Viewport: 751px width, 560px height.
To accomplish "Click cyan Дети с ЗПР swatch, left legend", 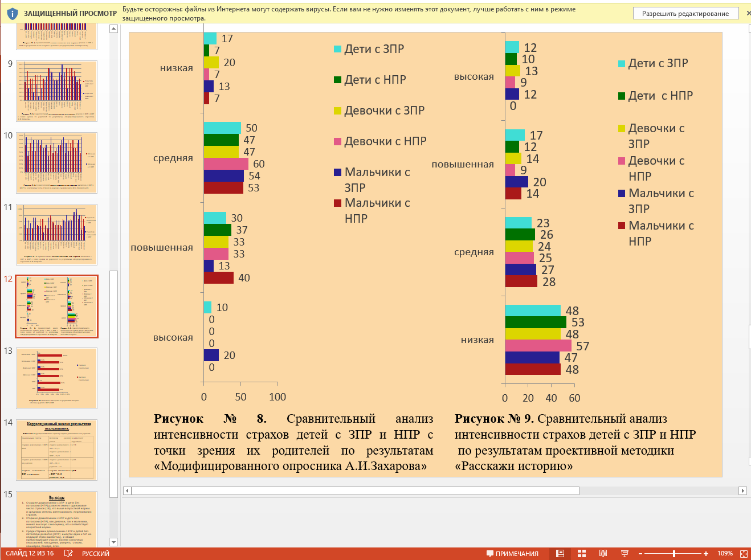I will click(x=337, y=49).
